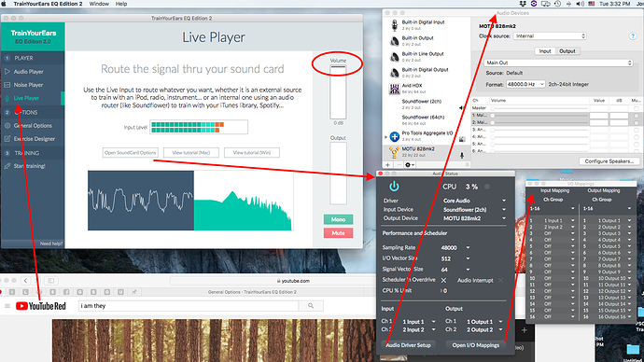The height and width of the screenshot is (362, 644).
Task: Click Open I/O Mappings button
Action: click(x=476, y=345)
